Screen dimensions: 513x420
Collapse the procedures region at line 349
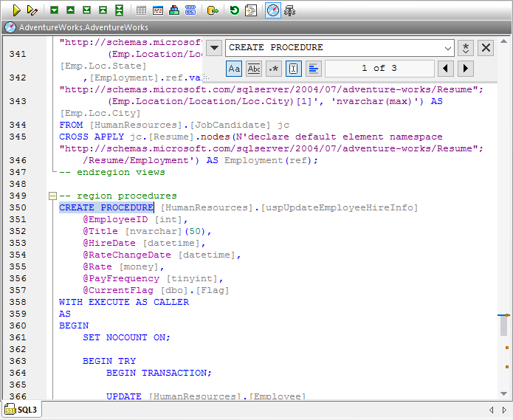coord(52,196)
